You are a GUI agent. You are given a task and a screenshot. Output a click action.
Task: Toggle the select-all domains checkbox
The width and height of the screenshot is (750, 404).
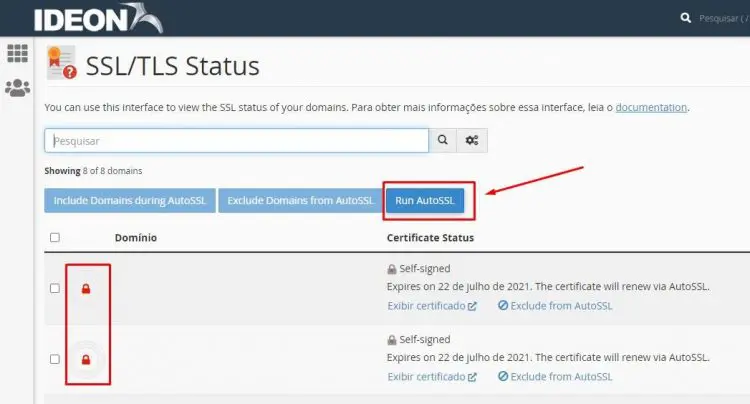55,238
